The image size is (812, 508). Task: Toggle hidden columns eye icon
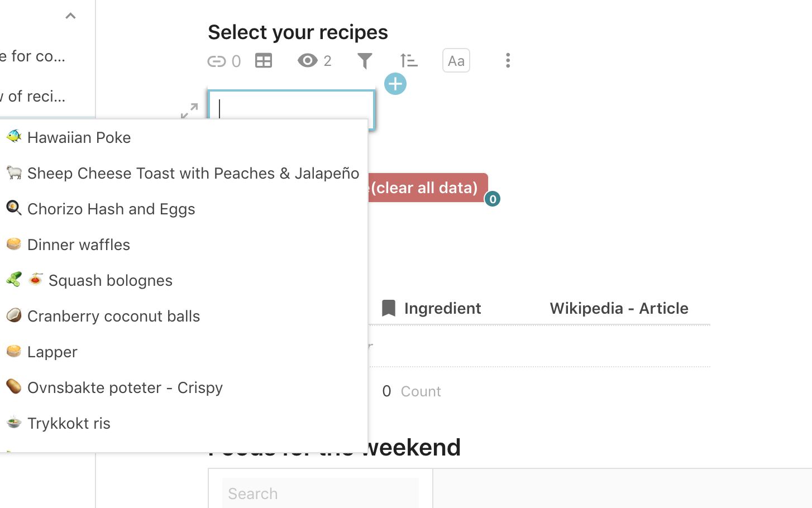(307, 60)
